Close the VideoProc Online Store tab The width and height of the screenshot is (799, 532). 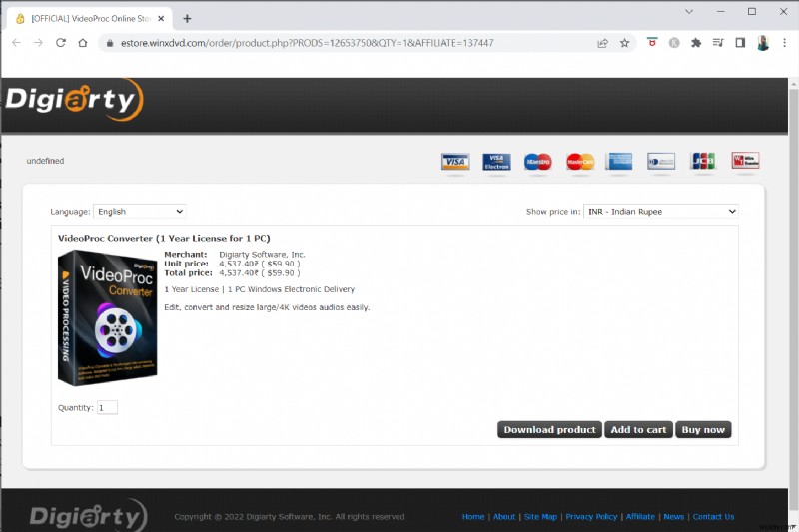pyautogui.click(x=161, y=19)
